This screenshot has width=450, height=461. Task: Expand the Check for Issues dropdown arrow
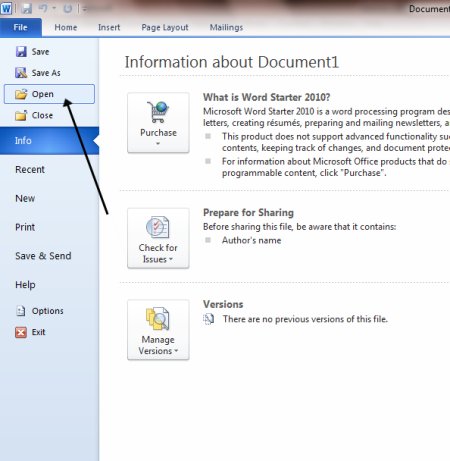(171, 259)
